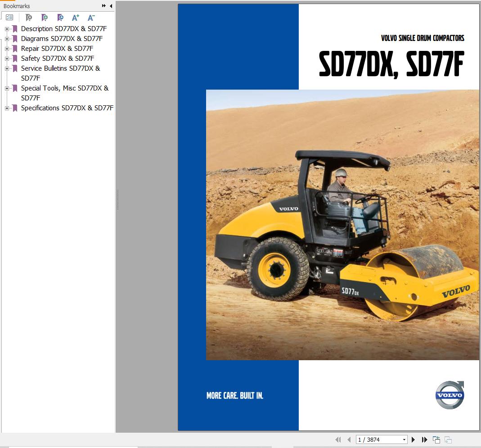Open the Service Bulletins SD77DX & SD77F bookmark
Screen dimensions: 481x448
[60, 73]
